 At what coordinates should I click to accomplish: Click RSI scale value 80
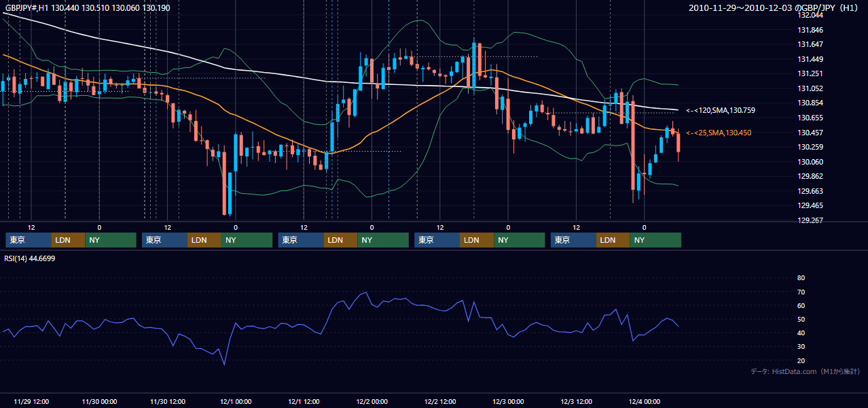coord(801,278)
